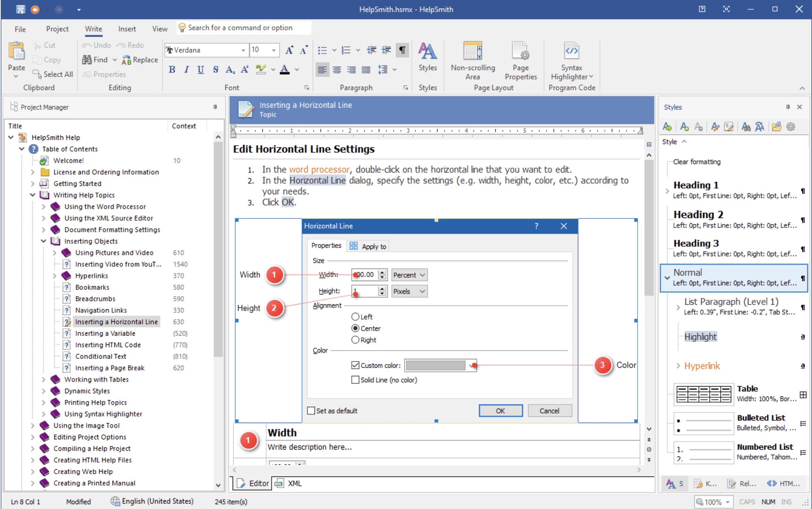Apply Subscript formatting
812x509 pixels.
click(x=230, y=69)
